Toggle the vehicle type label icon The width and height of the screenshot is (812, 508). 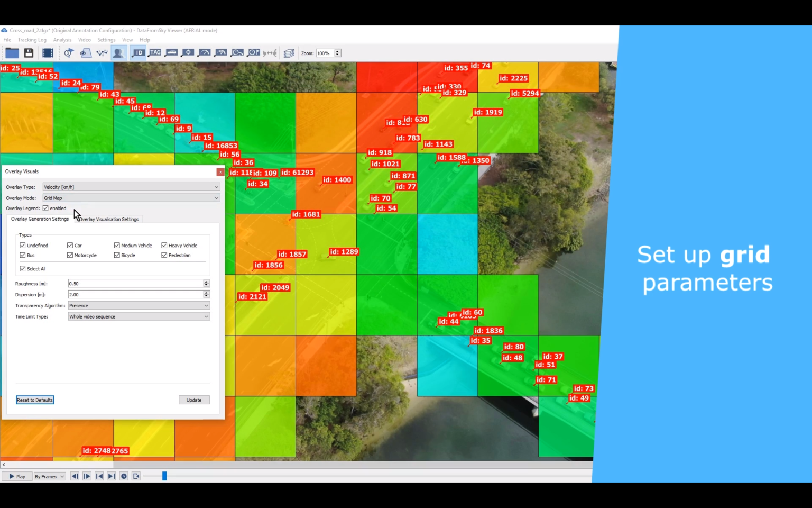[x=171, y=53]
